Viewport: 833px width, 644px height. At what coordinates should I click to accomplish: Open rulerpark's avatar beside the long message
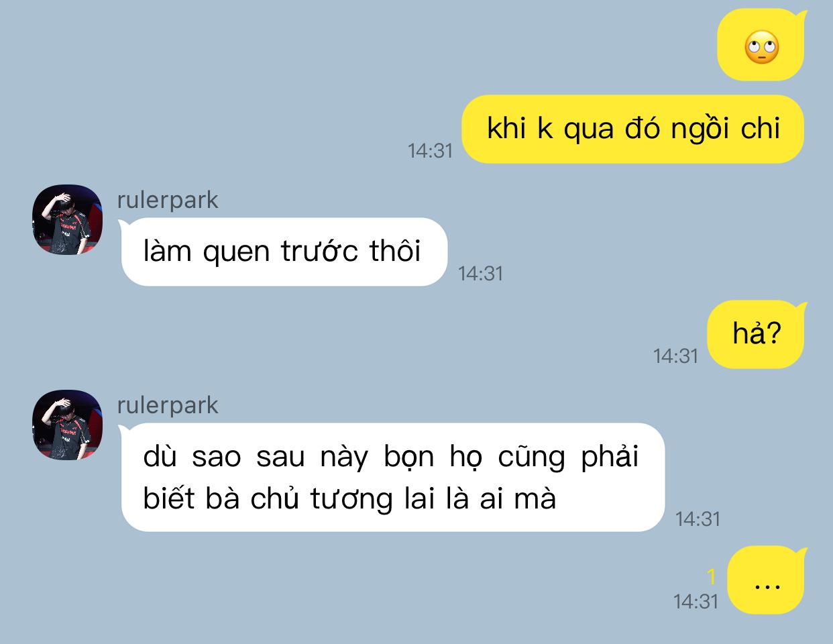click(67, 425)
